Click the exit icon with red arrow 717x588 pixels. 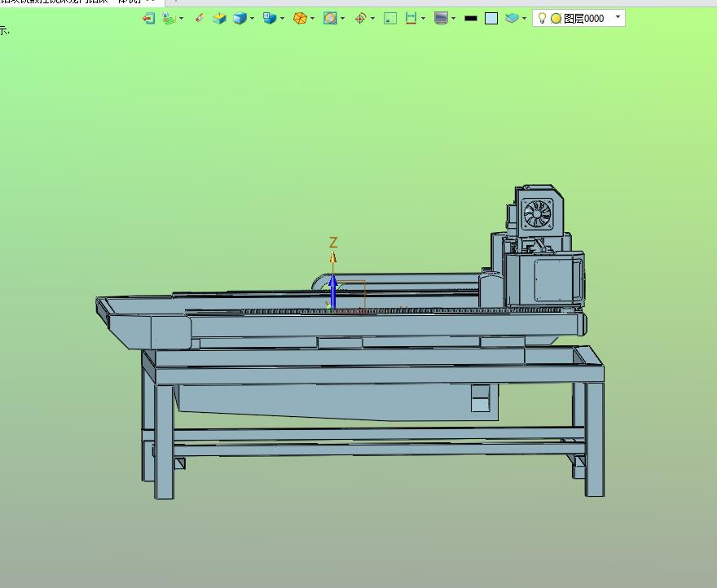point(149,18)
